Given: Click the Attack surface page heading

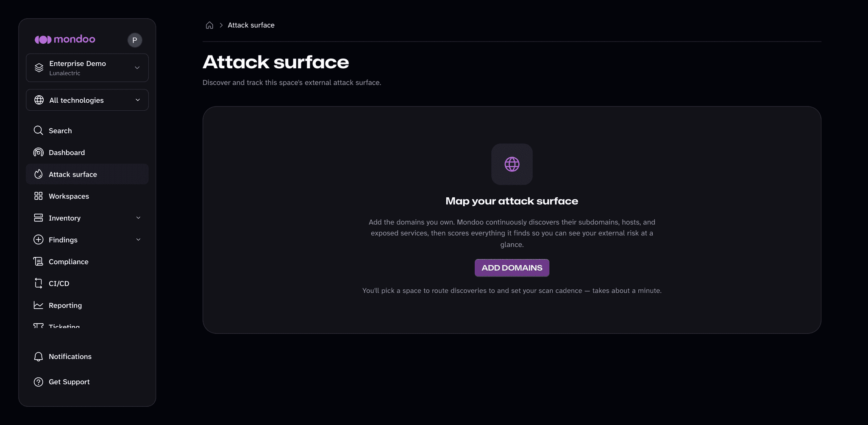Looking at the screenshot, I should (x=276, y=62).
